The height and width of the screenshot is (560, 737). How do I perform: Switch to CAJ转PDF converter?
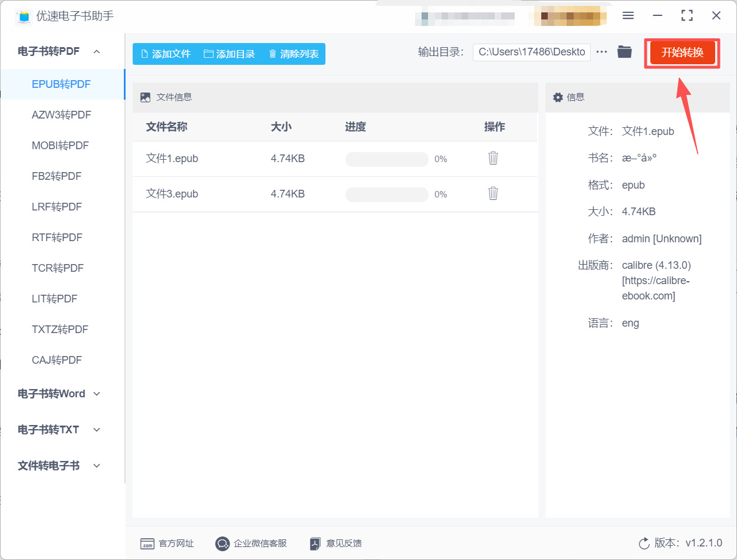[x=57, y=360]
